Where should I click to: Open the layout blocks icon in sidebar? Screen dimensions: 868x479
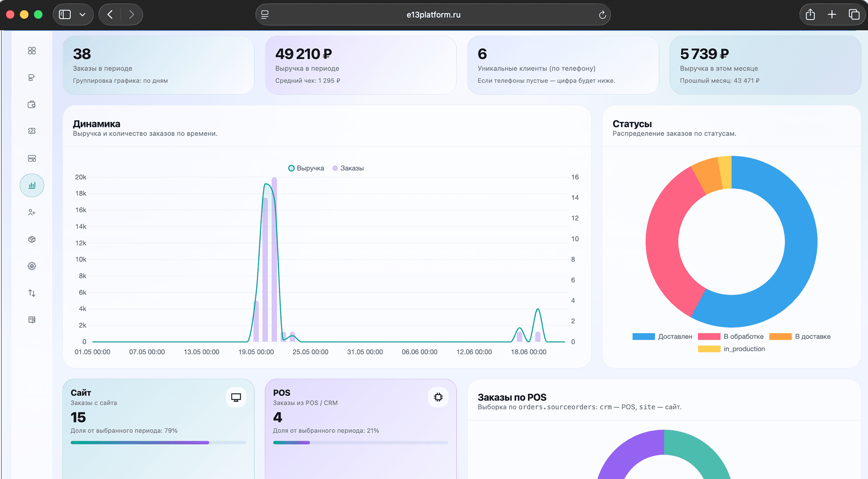click(32, 158)
